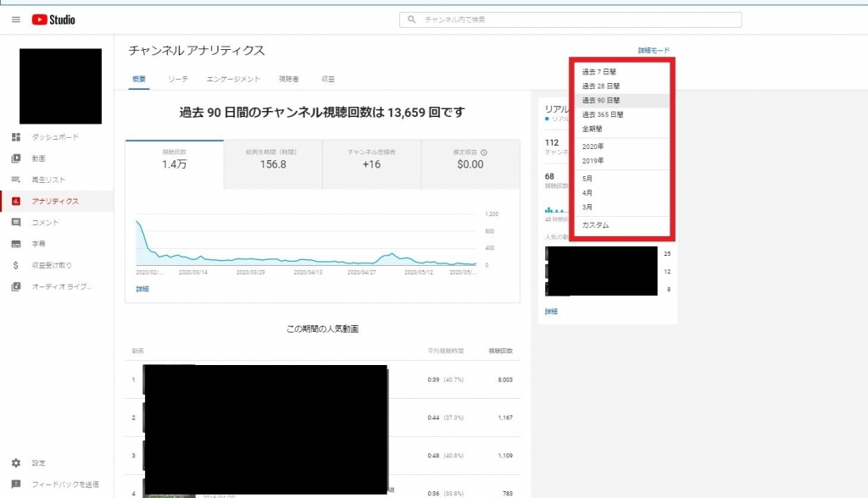Choose 過去 365 日間 date range option

point(602,114)
